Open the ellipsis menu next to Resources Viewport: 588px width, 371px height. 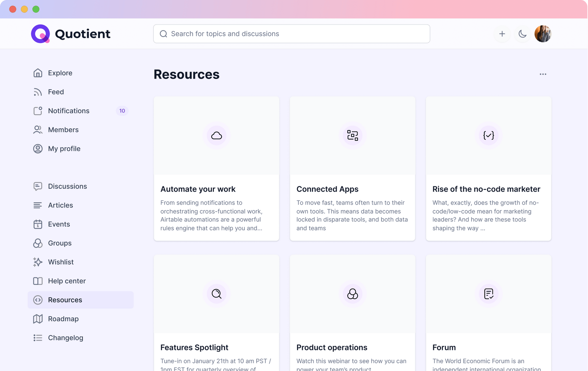point(543,74)
